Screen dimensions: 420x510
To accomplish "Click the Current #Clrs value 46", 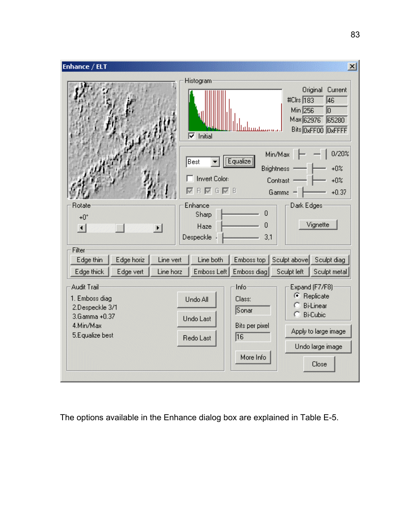I will [x=337, y=100].
